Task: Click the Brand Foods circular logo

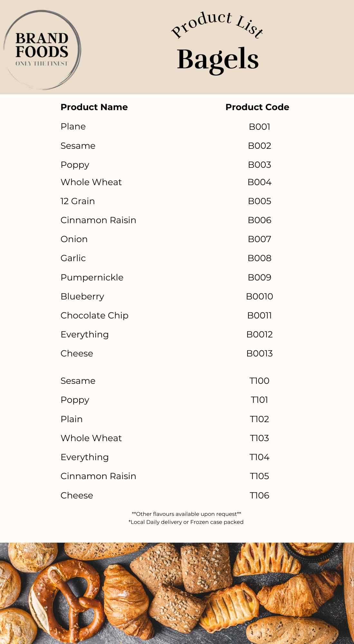Action: (x=42, y=50)
